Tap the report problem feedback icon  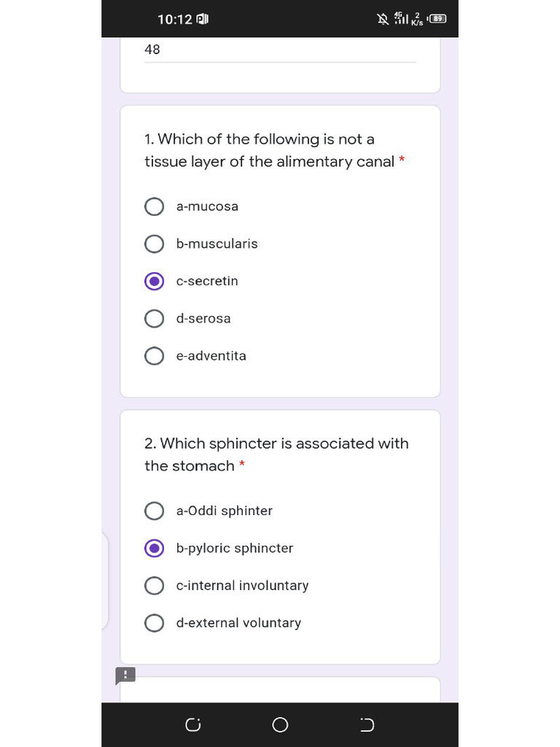coord(125,676)
